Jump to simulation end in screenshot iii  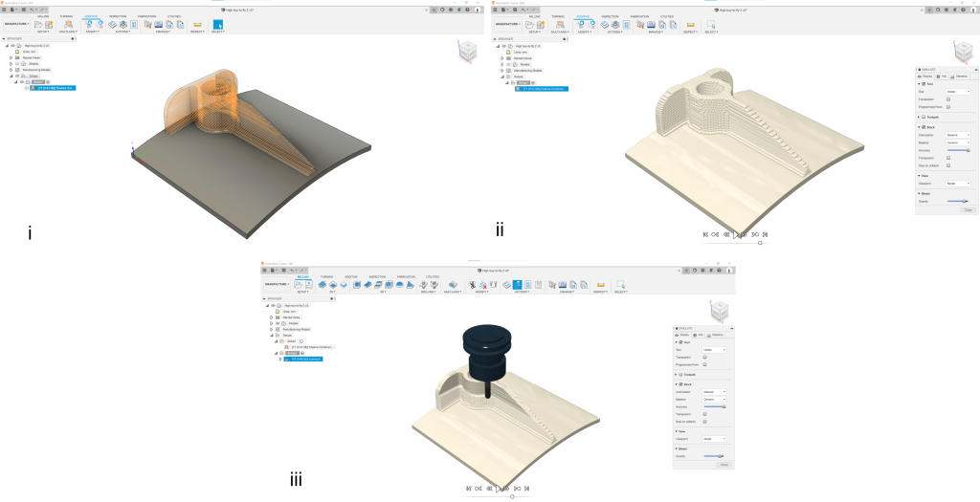[527, 489]
